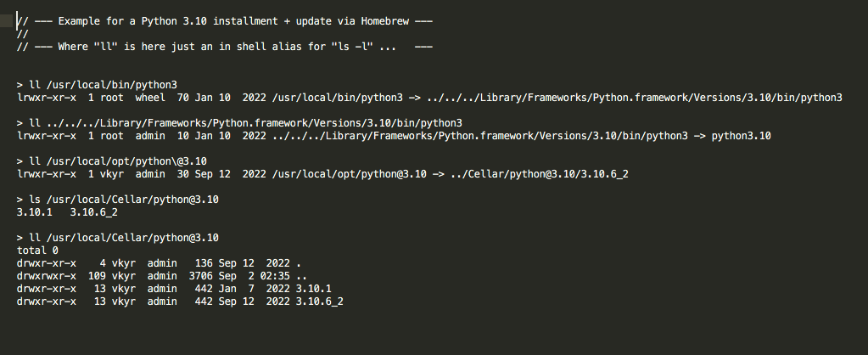Viewport: 868px width, 355px height.
Task: Click the "> ll /usr/local/bin/python3" command line
Action: tap(97, 85)
